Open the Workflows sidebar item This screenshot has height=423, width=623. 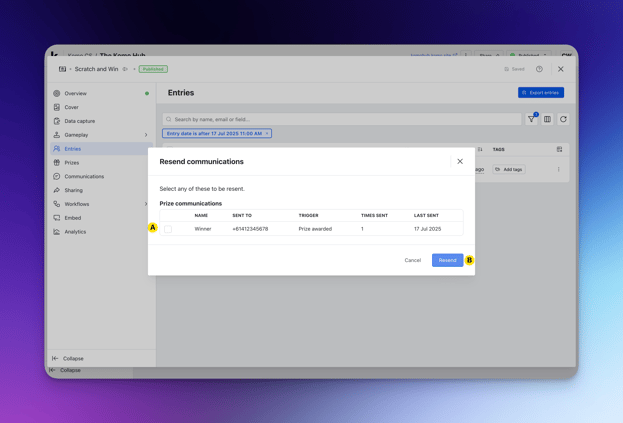click(x=101, y=204)
